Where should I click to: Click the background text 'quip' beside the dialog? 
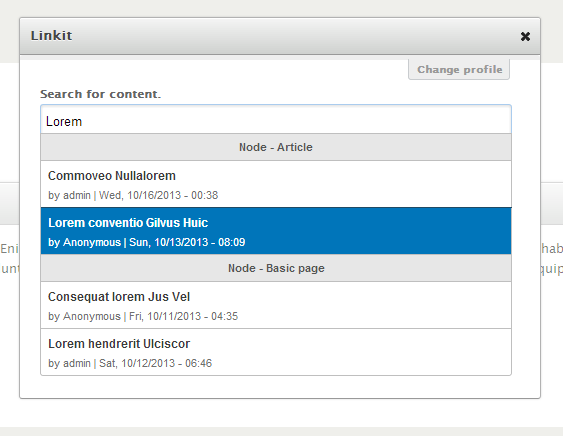pos(552,269)
